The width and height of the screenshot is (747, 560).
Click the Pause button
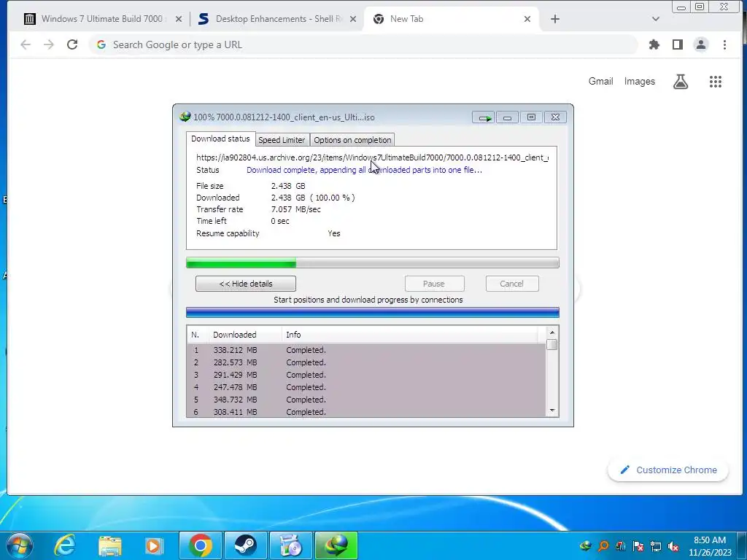click(x=434, y=284)
